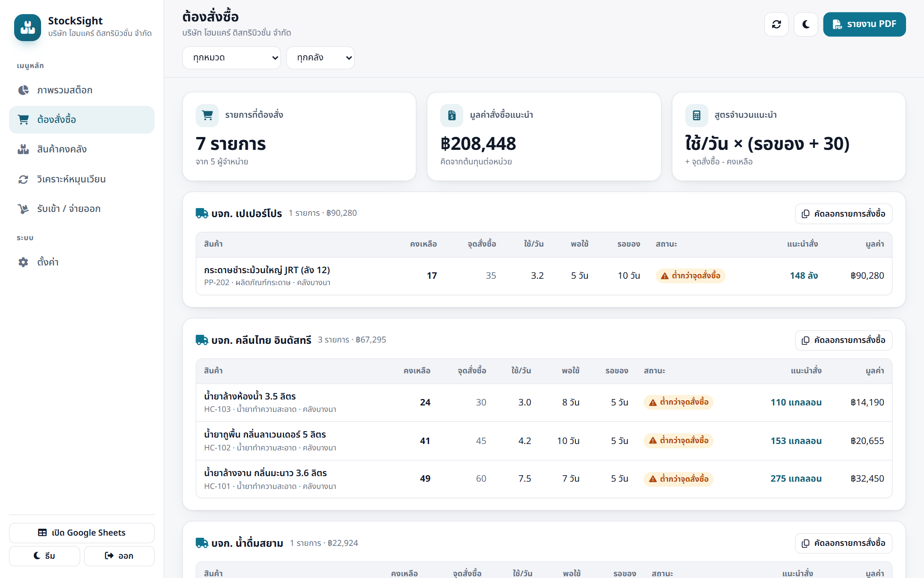
Task: Click the sync icon for วิเคราะห์หมุนเวียน
Action: 23,179
